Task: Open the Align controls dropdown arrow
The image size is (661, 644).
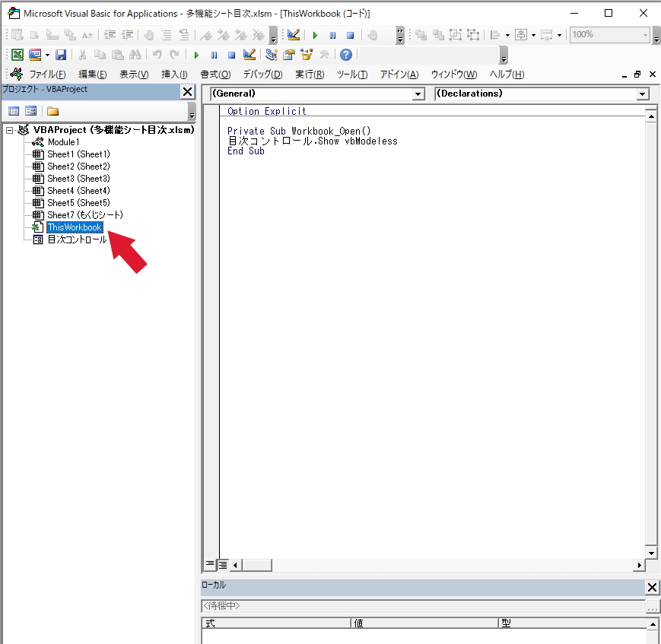Action: (507, 36)
